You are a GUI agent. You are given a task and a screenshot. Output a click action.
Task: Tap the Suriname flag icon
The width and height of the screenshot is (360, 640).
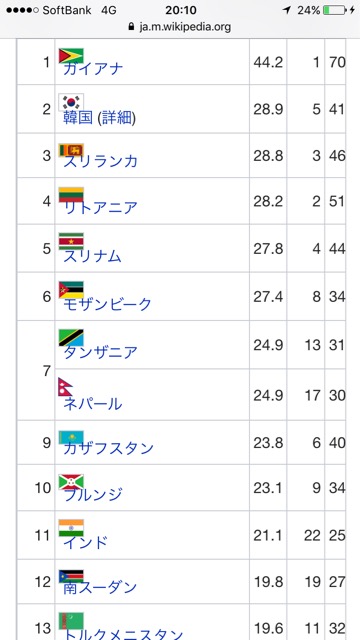(71, 242)
